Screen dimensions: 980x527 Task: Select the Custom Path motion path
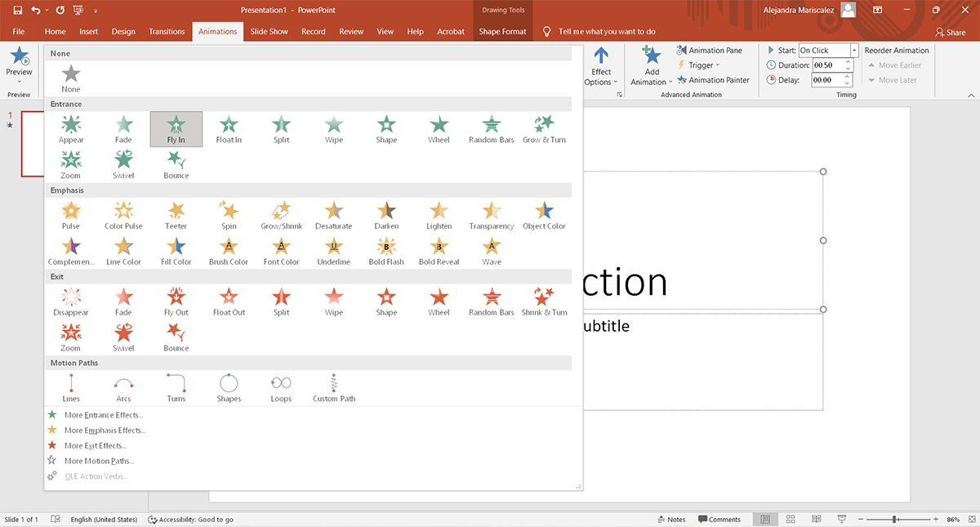[334, 386]
